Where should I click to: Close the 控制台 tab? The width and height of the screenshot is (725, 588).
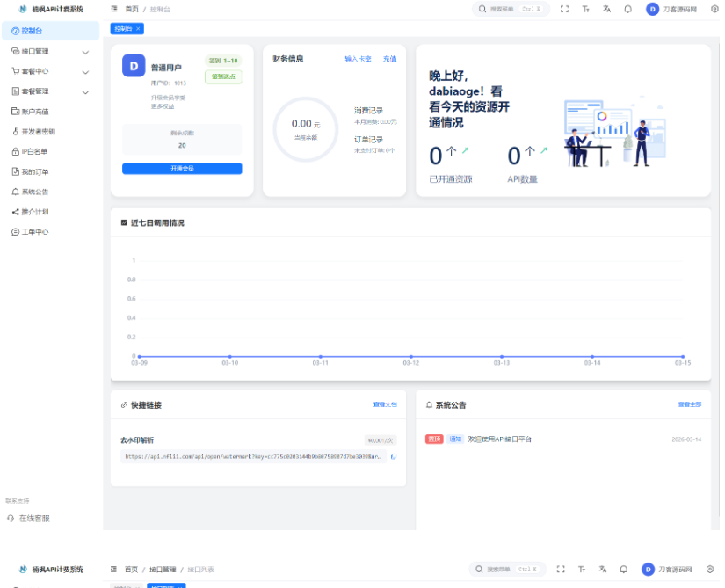(x=138, y=28)
